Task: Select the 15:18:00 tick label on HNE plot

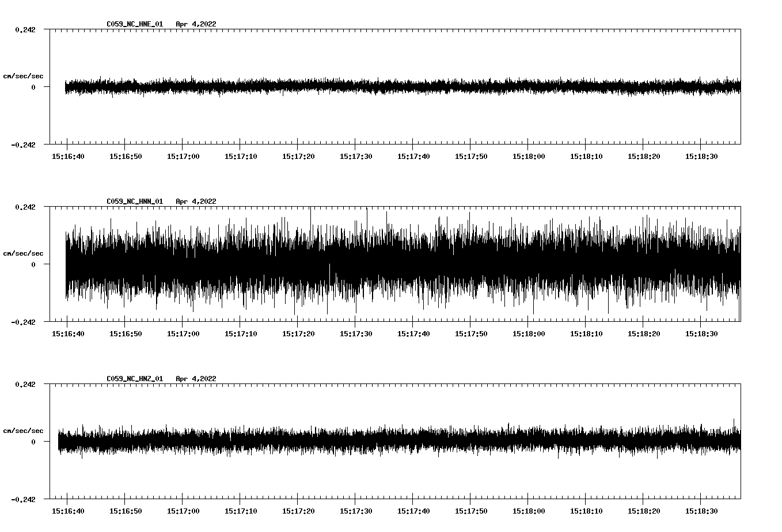Action: [x=529, y=157]
